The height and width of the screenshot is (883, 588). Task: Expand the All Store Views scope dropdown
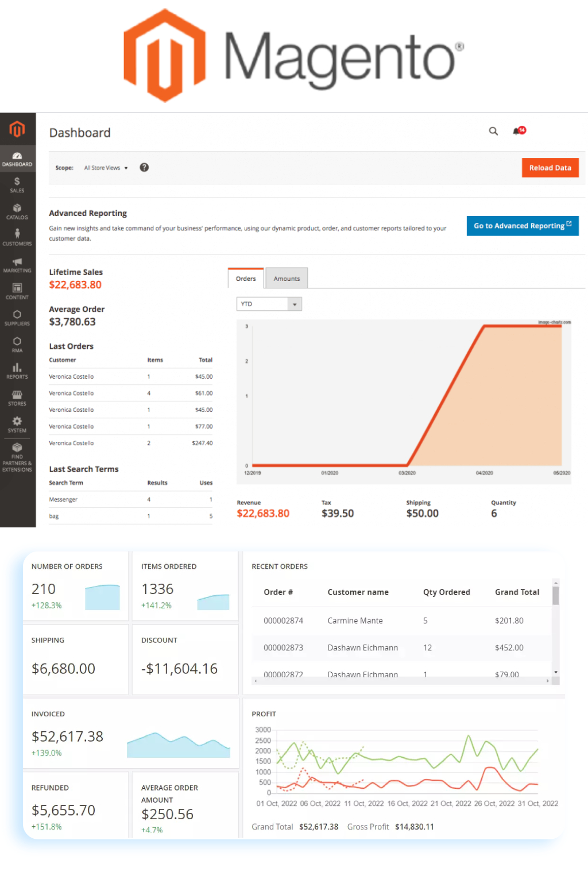tap(106, 168)
